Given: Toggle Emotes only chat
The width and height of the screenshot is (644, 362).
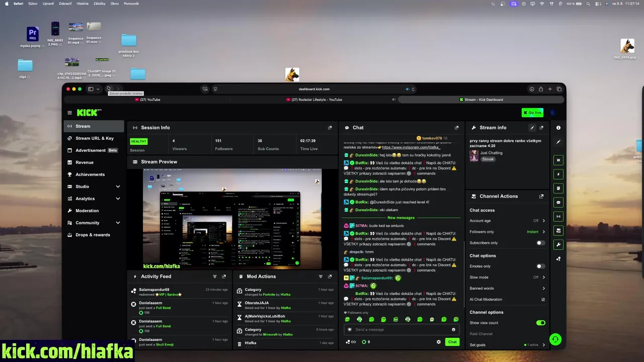Looking at the screenshot, I should pos(540,266).
